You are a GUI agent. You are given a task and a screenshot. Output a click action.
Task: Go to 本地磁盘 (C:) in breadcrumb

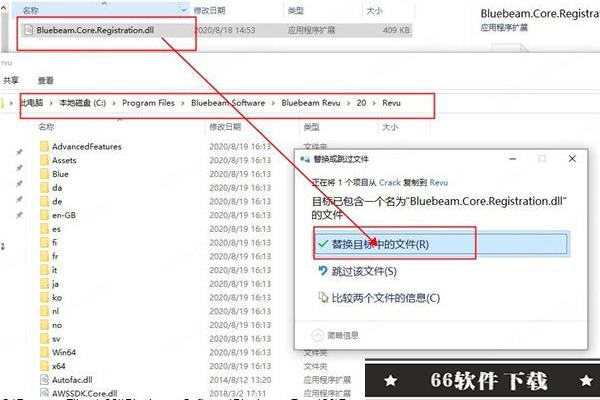(x=83, y=103)
